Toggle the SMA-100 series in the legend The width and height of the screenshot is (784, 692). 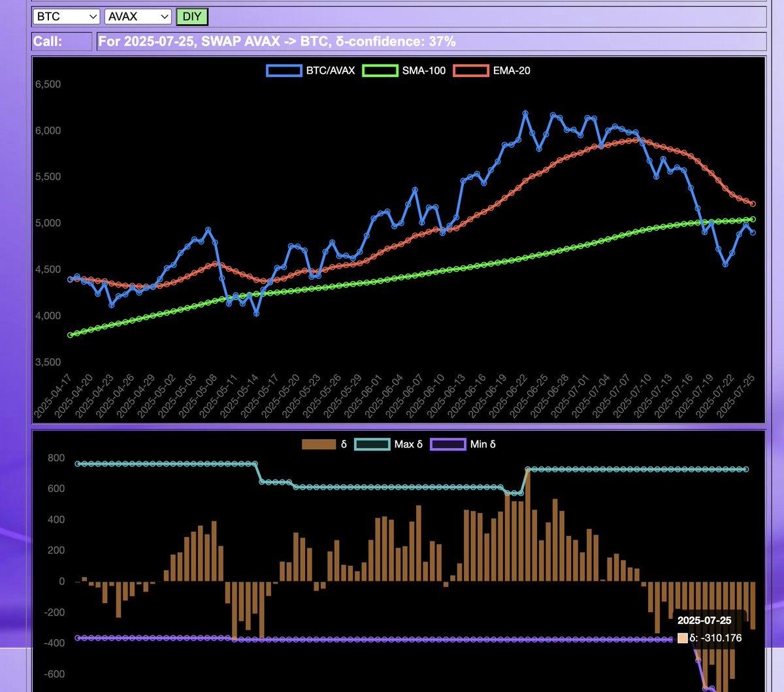tap(404, 71)
